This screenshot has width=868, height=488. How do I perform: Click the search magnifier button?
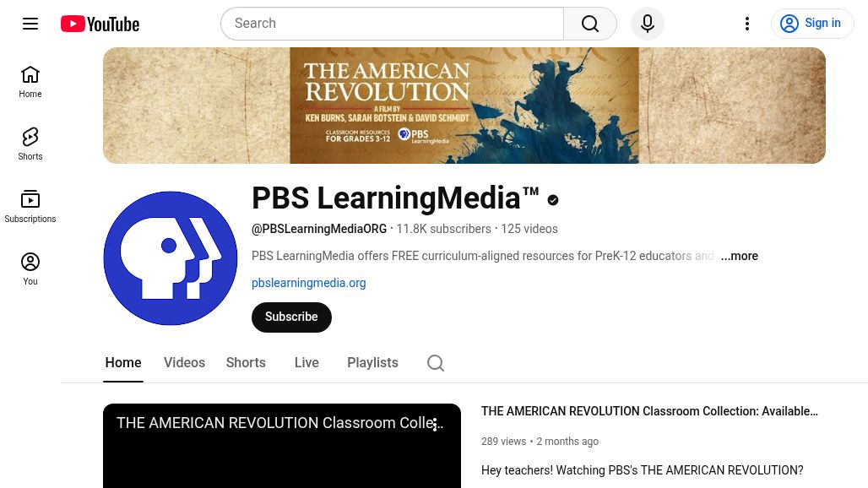(589, 23)
